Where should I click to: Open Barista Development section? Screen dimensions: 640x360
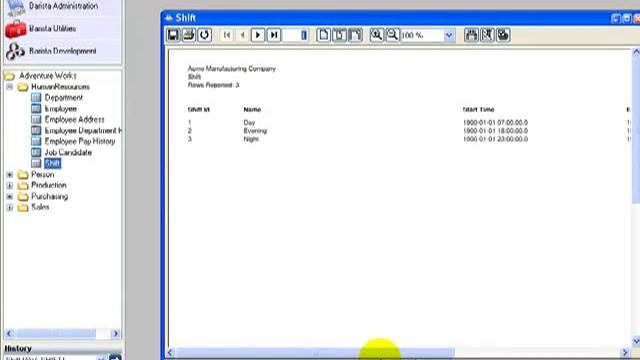click(x=63, y=51)
